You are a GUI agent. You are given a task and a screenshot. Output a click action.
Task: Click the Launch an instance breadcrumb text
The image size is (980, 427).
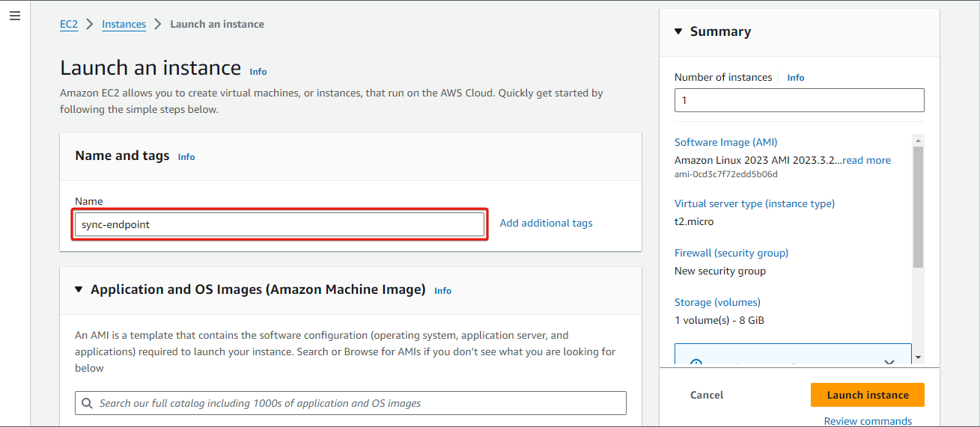click(217, 24)
